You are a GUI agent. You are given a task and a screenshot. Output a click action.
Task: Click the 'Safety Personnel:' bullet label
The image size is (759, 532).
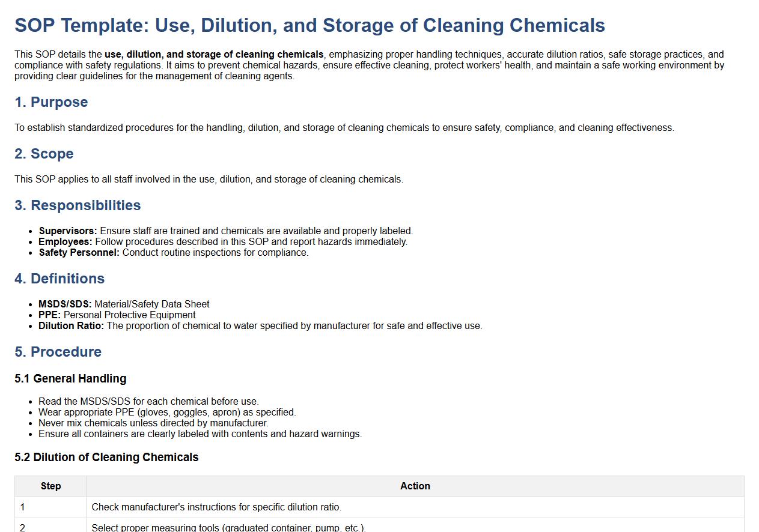coord(79,252)
